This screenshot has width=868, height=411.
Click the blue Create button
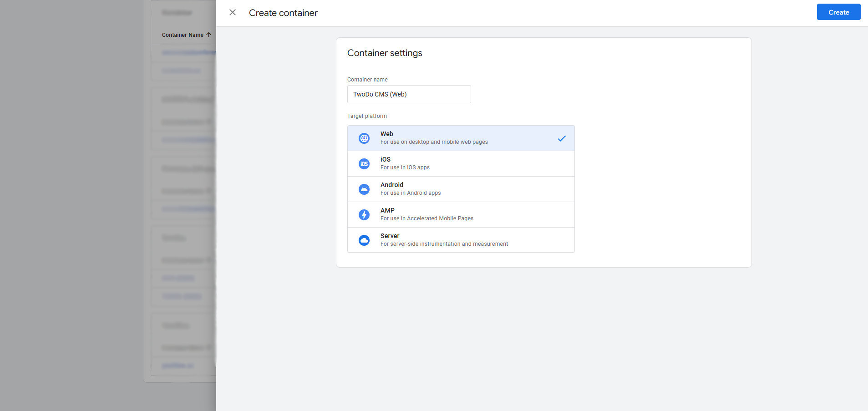coord(838,12)
